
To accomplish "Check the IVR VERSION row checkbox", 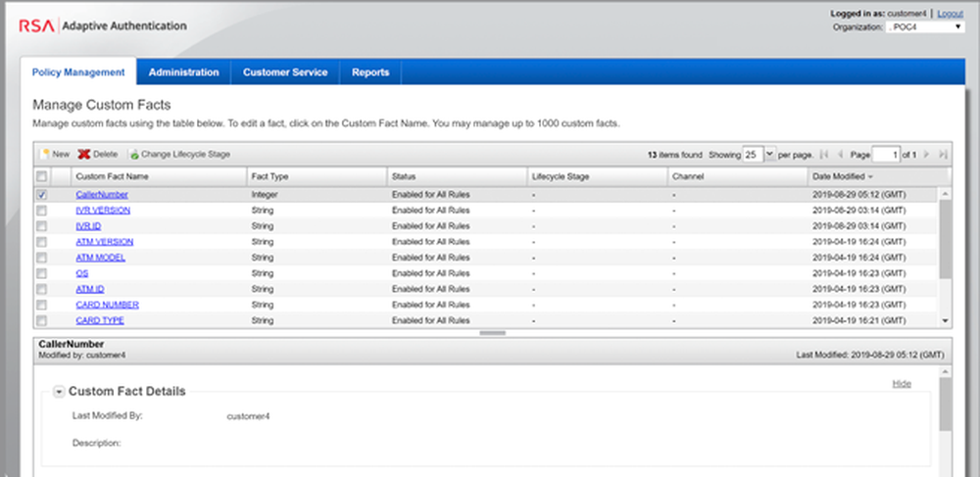I will point(42,211).
